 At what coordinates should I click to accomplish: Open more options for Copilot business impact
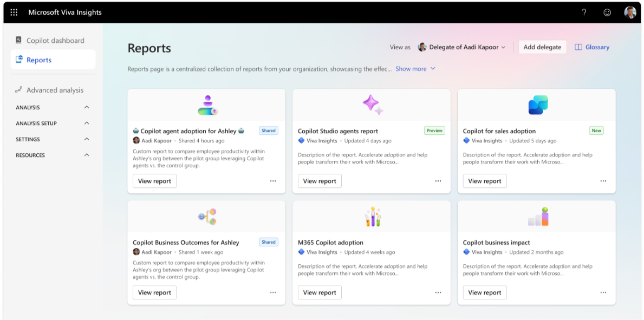pos(603,292)
